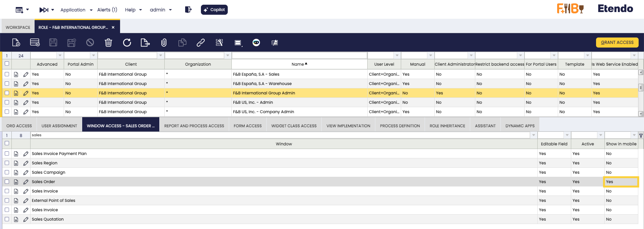Open form view for Sales Campaign row

point(16,172)
